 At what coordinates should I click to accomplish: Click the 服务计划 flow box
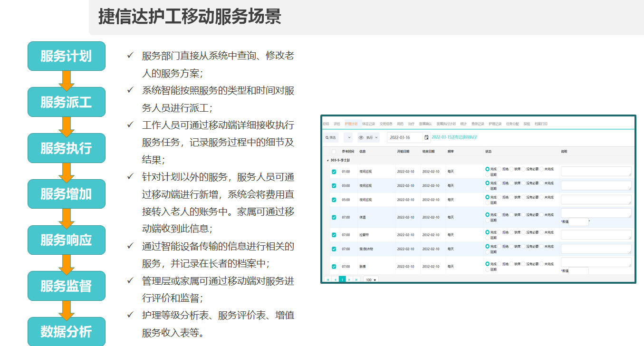pyautogui.click(x=67, y=56)
